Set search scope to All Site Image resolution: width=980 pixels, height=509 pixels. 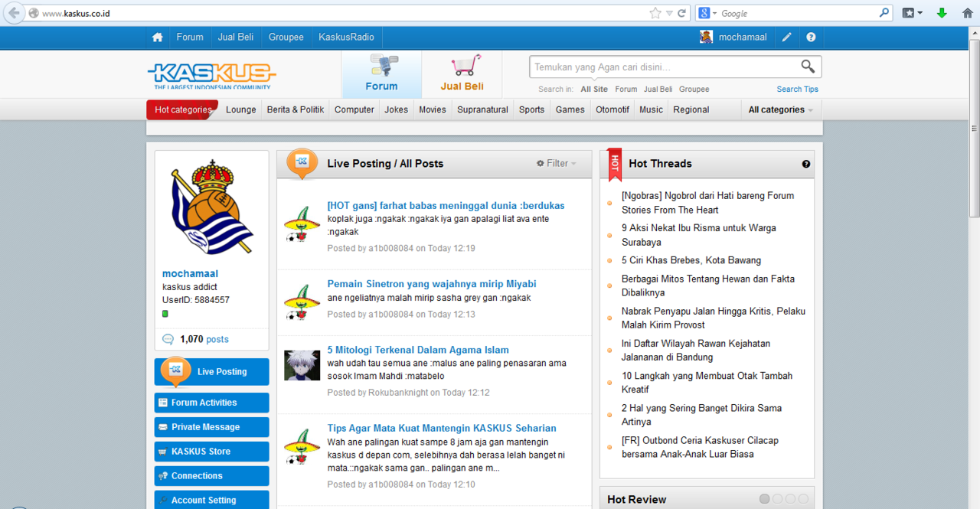tap(594, 89)
